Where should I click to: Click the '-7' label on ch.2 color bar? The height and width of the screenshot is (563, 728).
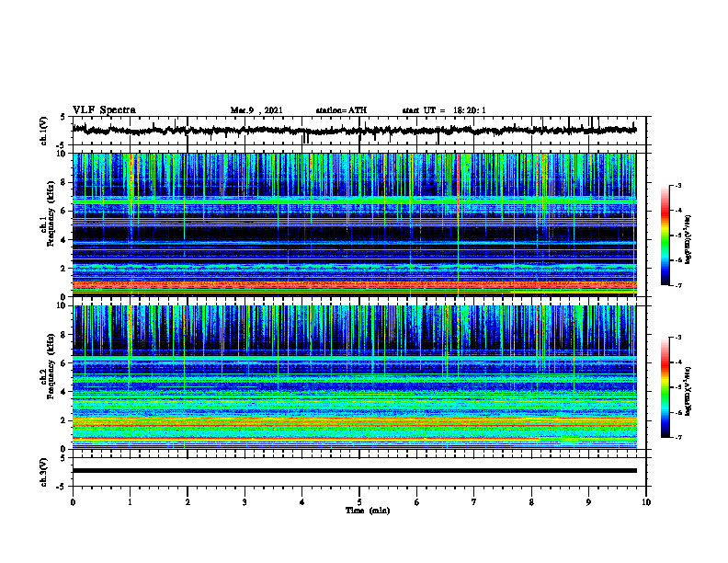(x=678, y=437)
